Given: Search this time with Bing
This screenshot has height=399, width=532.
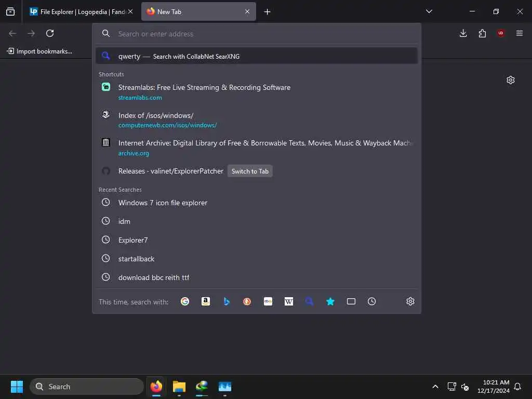Looking at the screenshot, I should [x=227, y=301].
